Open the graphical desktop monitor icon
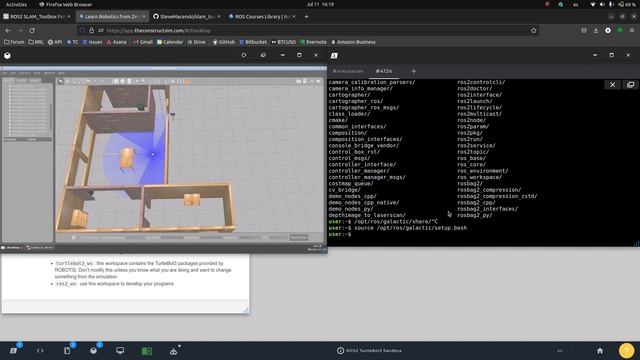The height and width of the screenshot is (360, 640). (120, 351)
